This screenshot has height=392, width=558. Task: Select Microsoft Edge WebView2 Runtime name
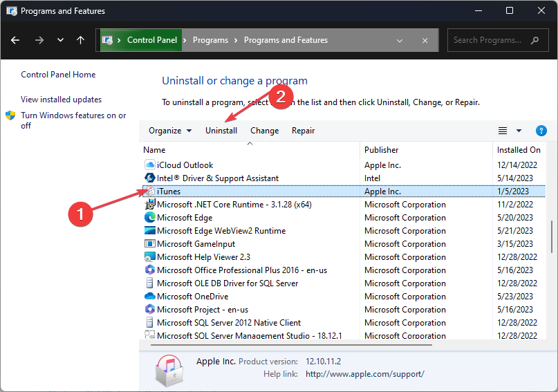(221, 231)
